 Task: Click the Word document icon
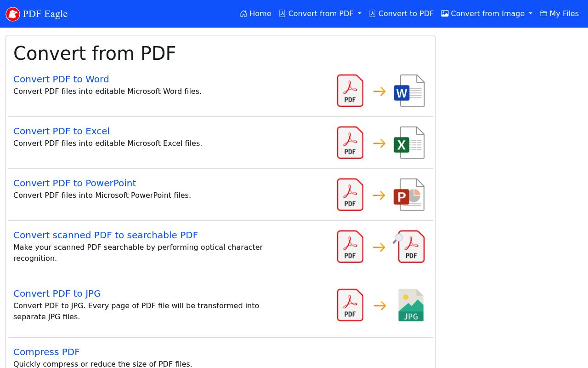coord(409,91)
